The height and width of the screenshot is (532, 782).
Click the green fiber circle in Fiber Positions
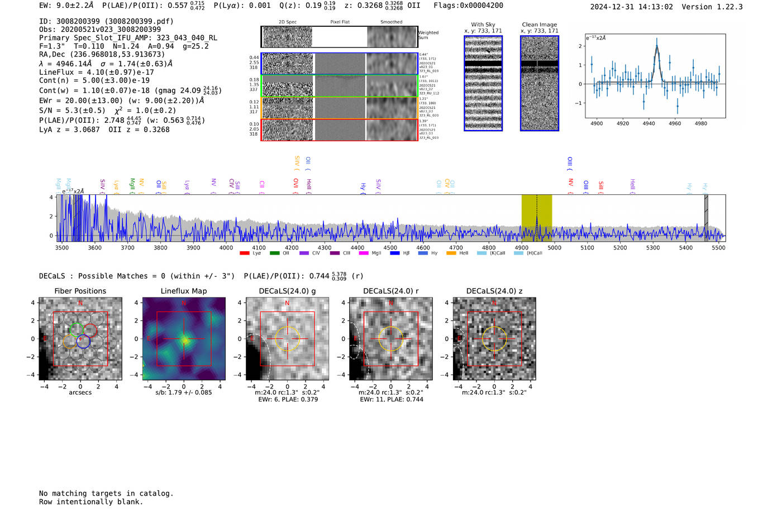[x=77, y=330]
